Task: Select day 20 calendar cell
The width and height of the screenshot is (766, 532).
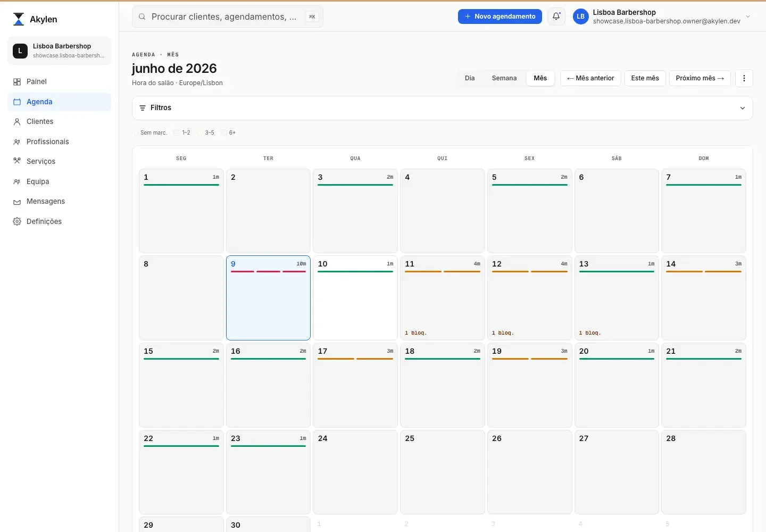Action: [617, 385]
